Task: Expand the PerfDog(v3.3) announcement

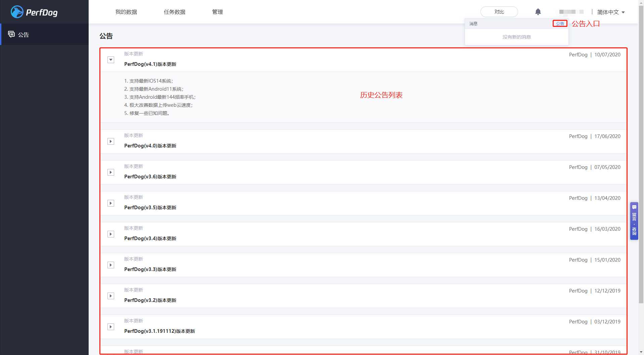Action: click(x=111, y=265)
